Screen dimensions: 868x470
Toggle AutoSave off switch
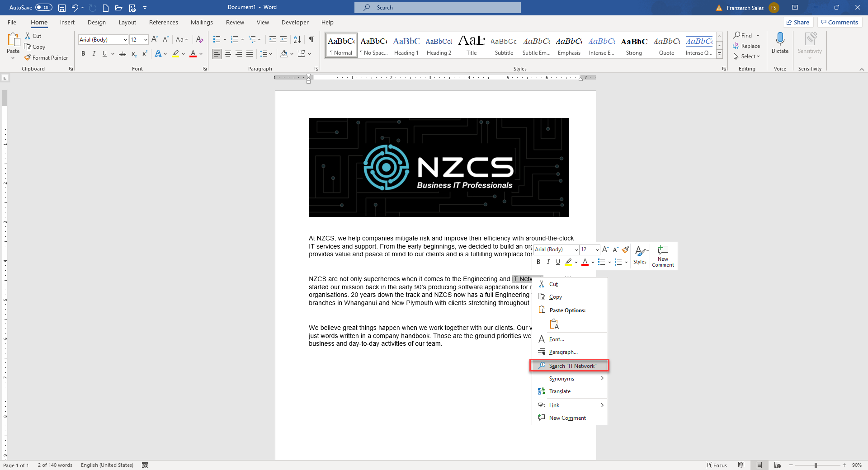tap(43, 7)
